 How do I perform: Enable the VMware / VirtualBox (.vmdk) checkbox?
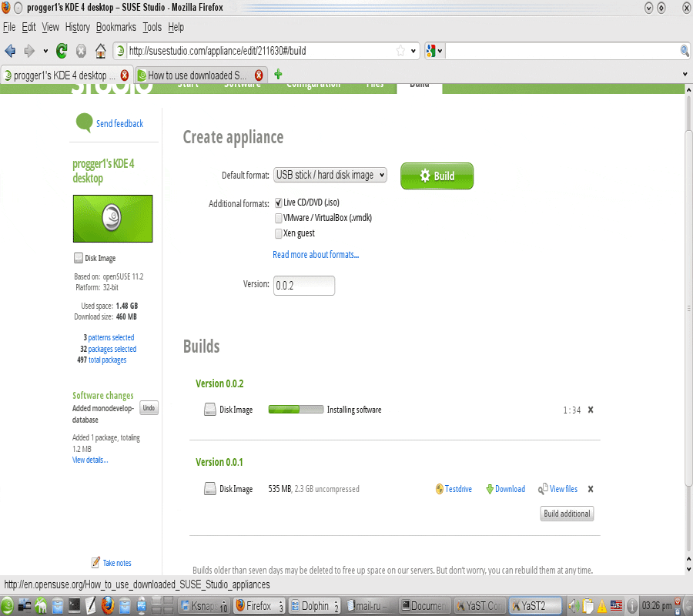(279, 218)
